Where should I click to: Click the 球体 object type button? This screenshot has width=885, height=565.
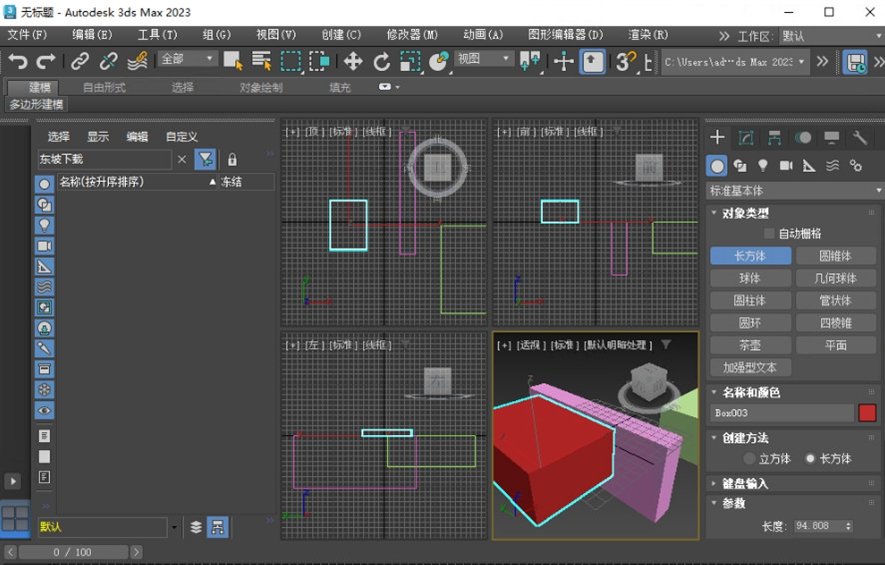point(750,278)
